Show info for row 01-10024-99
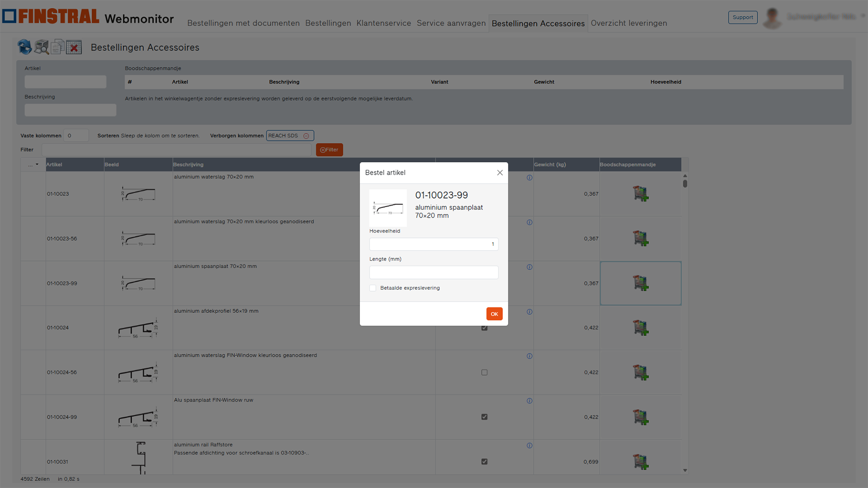This screenshot has width=868, height=488. (529, 401)
